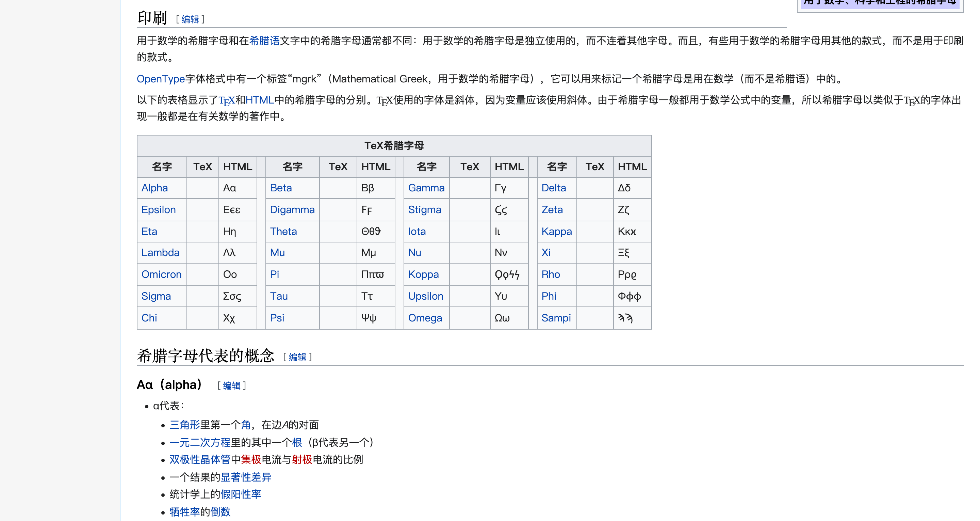Click the Upsilon link
This screenshot has width=980, height=521.
coord(426,296)
